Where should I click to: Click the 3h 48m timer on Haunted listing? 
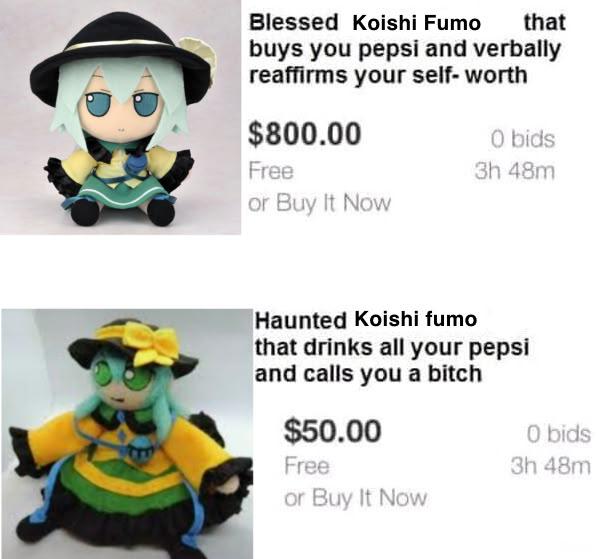tap(551, 466)
